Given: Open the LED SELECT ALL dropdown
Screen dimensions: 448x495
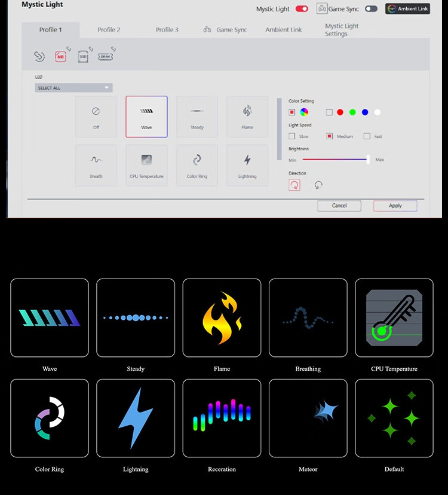Looking at the screenshot, I should [73, 88].
